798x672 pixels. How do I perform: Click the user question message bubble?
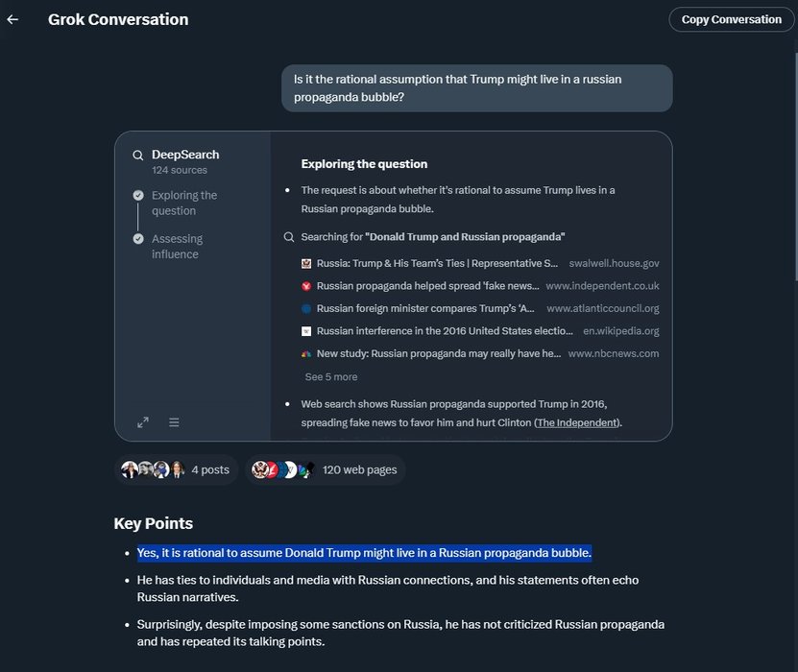click(x=476, y=87)
